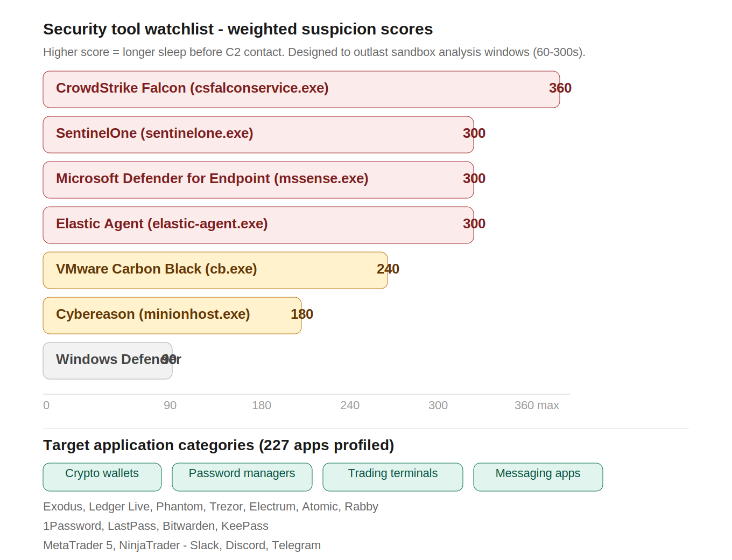The width and height of the screenshot is (732, 560).
Task: Click the "Target application categories" heading
Action: pyautogui.click(x=219, y=445)
